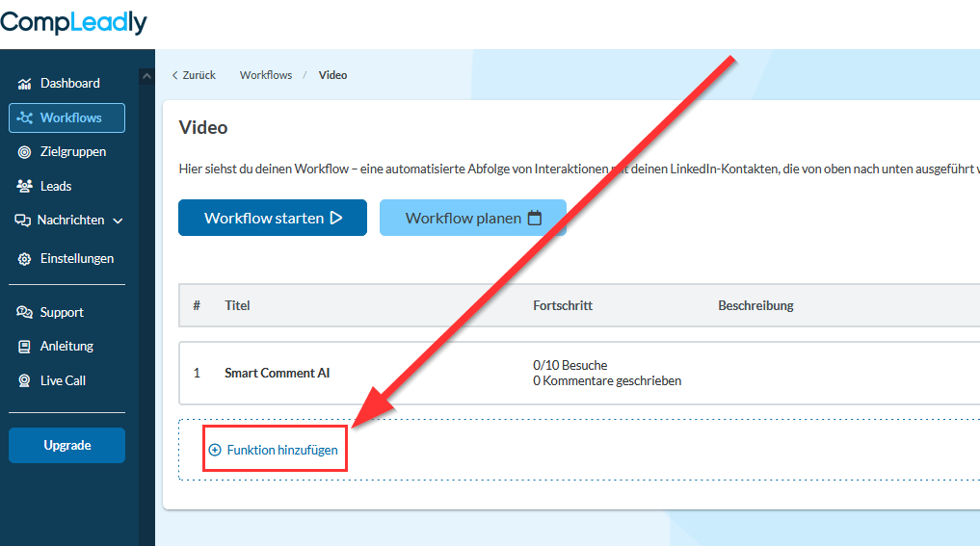The height and width of the screenshot is (546, 980).
Task: Open Workflows breadcrumb link
Action: point(266,75)
